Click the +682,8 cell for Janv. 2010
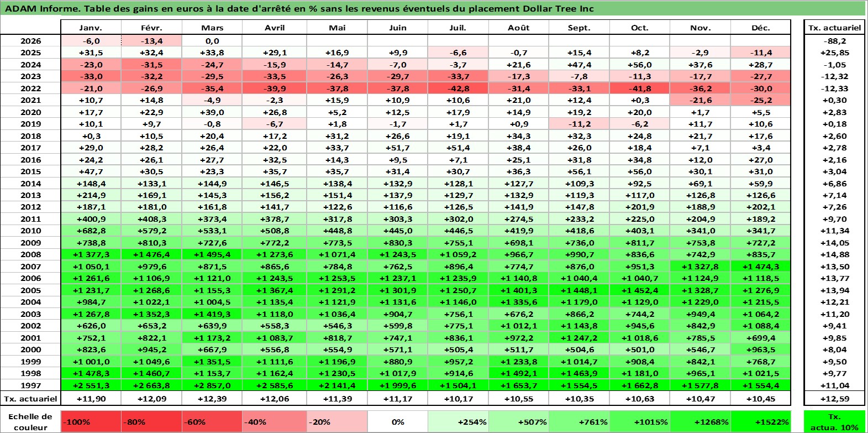Image resolution: width=868 pixels, height=433 pixels. point(91,231)
